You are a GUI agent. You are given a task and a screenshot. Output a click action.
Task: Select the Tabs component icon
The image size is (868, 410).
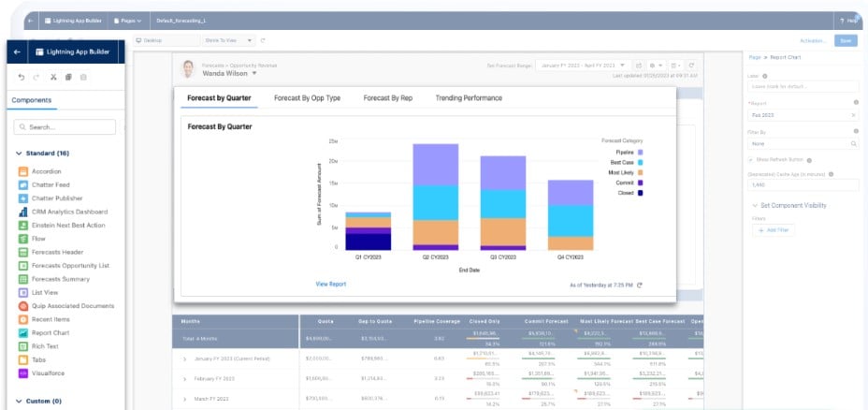[x=22, y=360]
